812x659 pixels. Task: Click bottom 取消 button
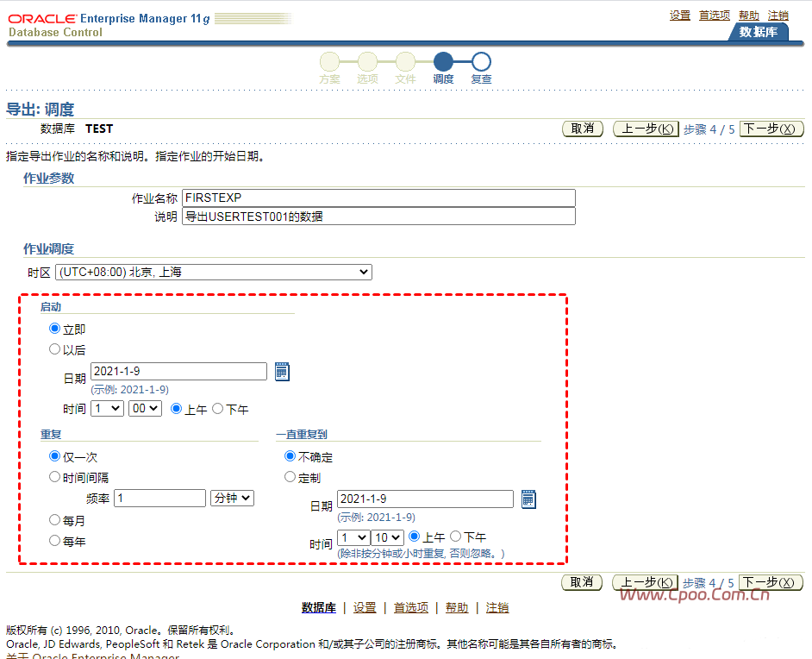coord(582,582)
